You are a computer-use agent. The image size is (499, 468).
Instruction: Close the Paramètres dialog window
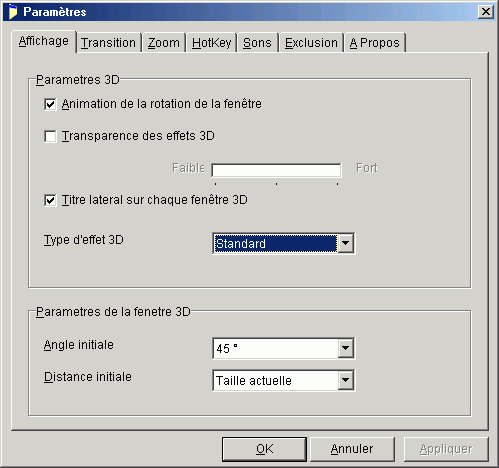(486, 12)
